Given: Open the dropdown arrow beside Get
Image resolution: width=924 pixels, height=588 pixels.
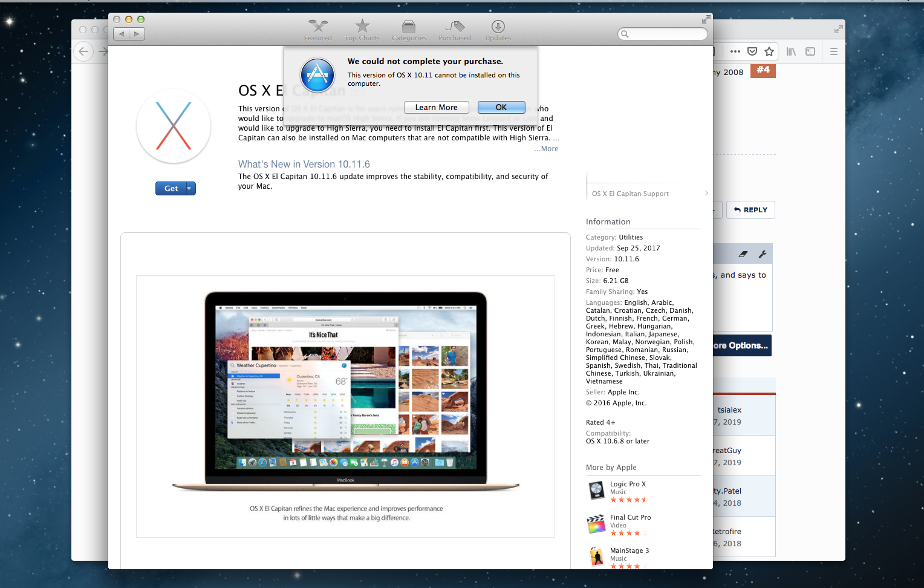Looking at the screenshot, I should pyautogui.click(x=190, y=188).
